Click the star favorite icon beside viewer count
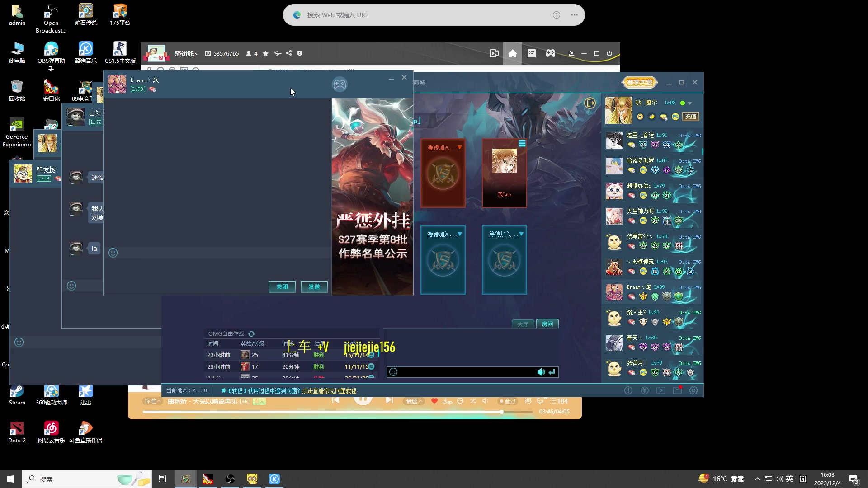This screenshot has height=488, width=868. (x=265, y=53)
